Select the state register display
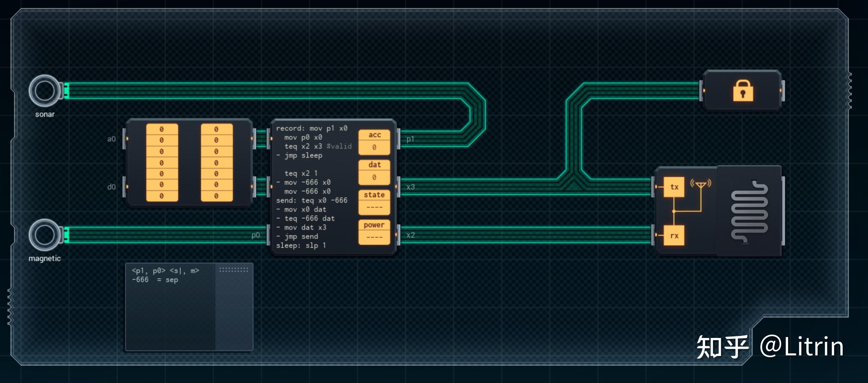Viewport: 868px width, 383px height. (x=374, y=202)
